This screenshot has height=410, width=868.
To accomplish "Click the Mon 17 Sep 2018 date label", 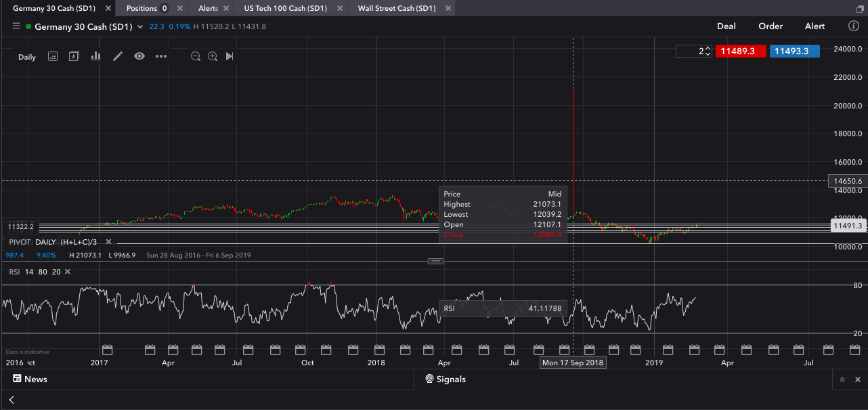I will click(573, 363).
